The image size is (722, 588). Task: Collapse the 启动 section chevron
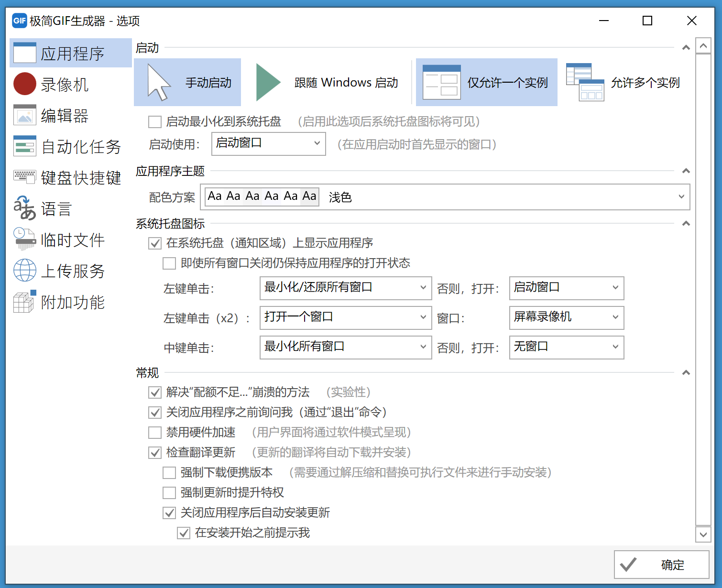click(x=686, y=47)
